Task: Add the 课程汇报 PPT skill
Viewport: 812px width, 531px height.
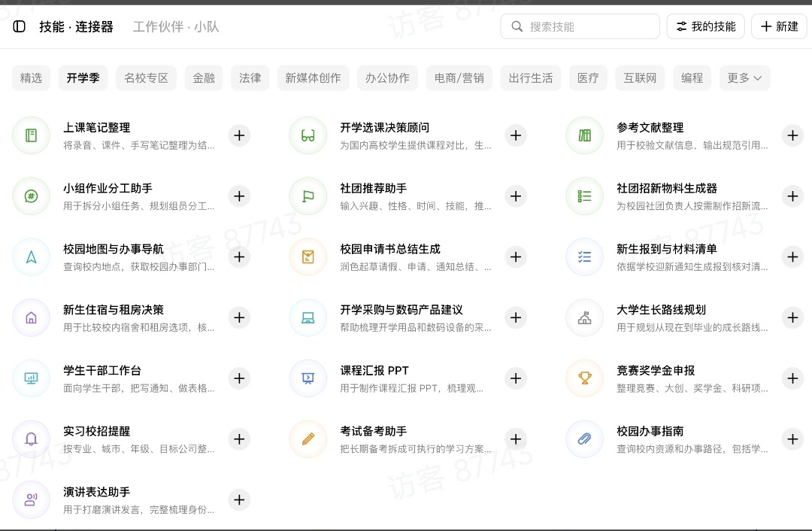Action: 516,378
